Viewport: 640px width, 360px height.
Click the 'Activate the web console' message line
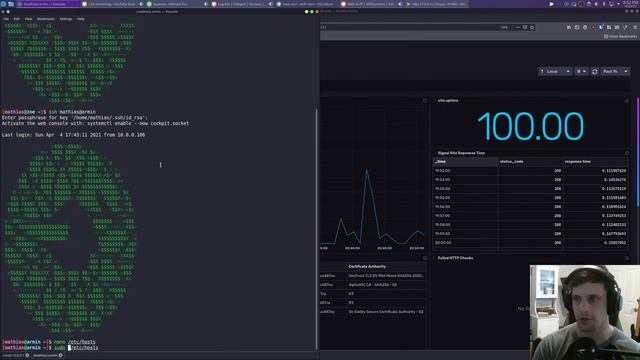[x=95, y=123]
